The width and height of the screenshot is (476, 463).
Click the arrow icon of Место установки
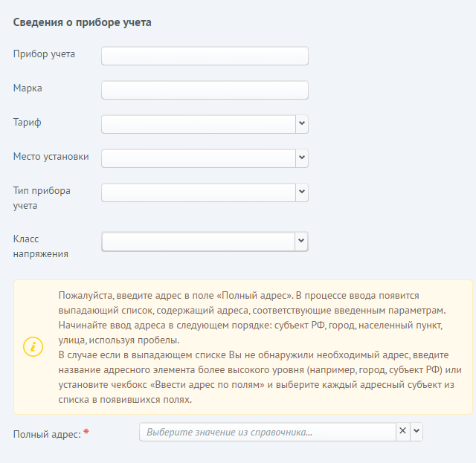tap(301, 158)
